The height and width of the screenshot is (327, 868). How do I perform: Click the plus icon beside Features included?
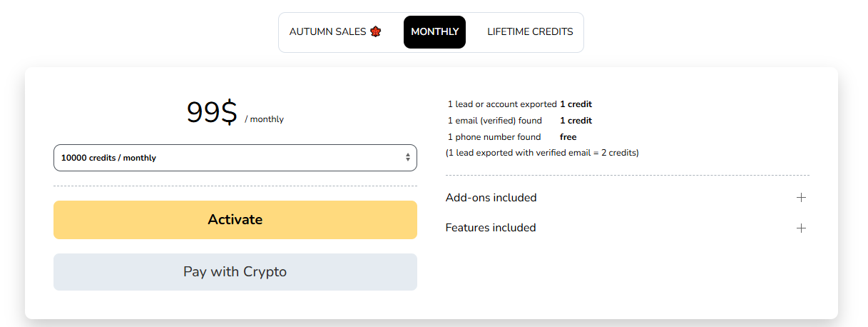click(x=801, y=228)
